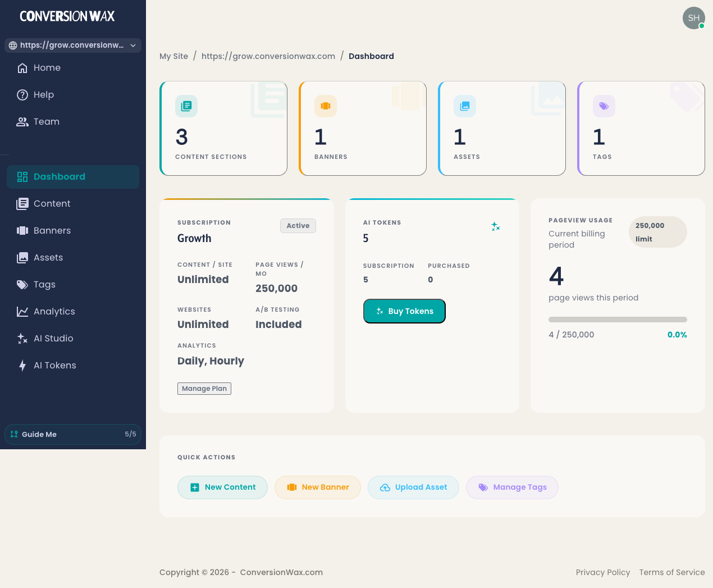Click the AI Tokens lightning icon

pyautogui.click(x=22, y=365)
